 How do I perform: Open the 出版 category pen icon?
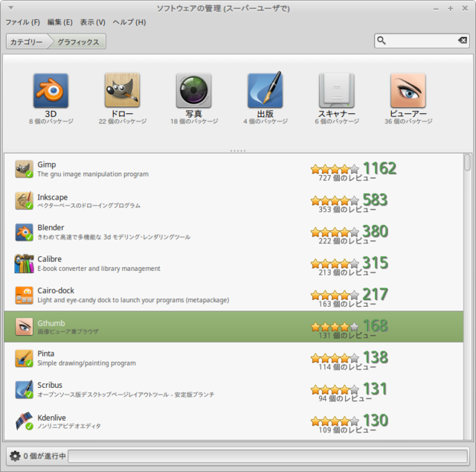tap(266, 90)
